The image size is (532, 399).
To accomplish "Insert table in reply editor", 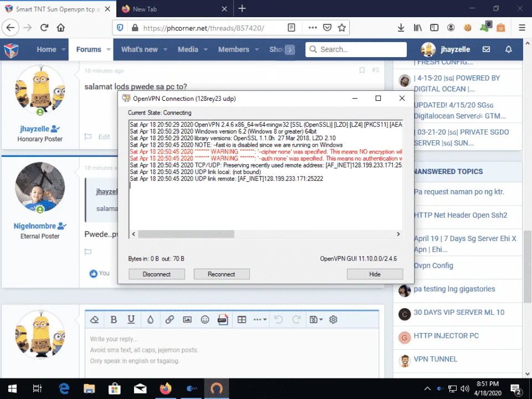I will tap(242, 319).
